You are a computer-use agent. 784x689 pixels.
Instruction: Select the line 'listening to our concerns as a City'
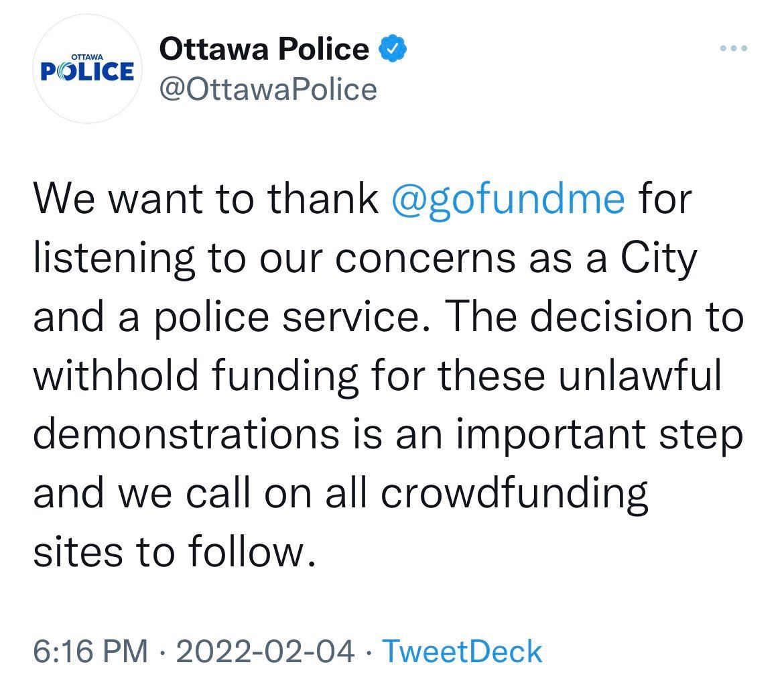coord(365,259)
